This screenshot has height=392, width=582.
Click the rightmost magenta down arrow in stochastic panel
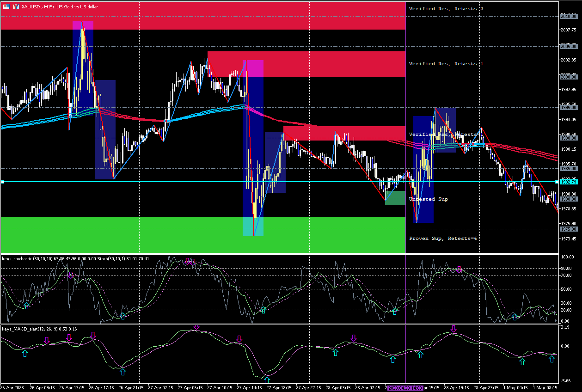click(459, 269)
